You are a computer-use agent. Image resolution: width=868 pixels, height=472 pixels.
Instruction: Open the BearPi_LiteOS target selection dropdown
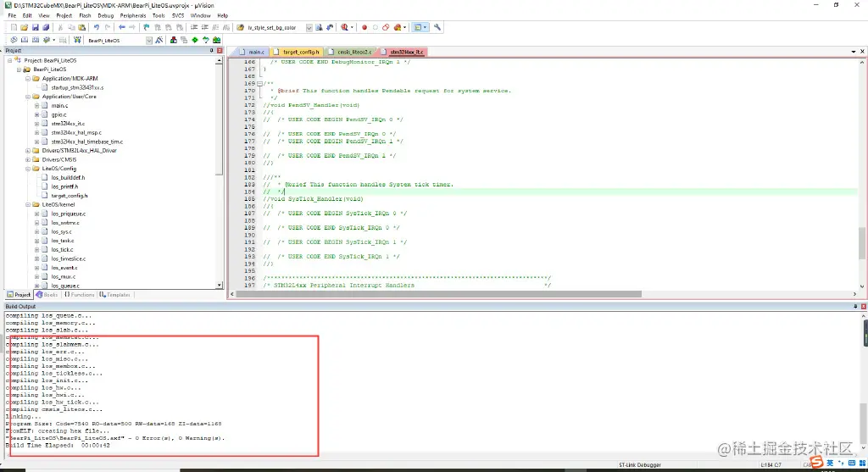[x=149, y=41]
